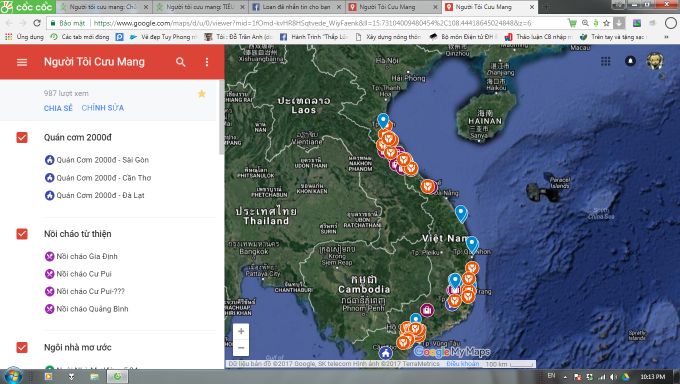
Task: Open Ứng dụng apps shortcut in bookmarks bar
Action: coord(24,37)
